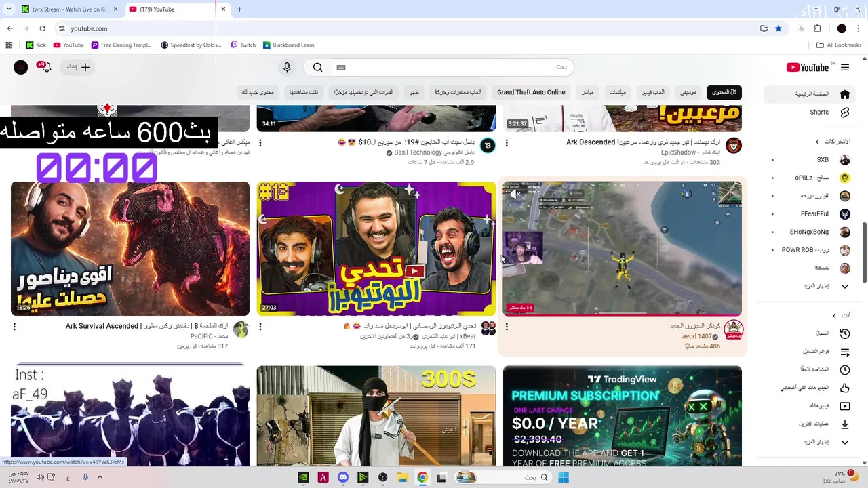
Task: Open the TradingView Premium Subscription ad
Action: click(x=622, y=415)
